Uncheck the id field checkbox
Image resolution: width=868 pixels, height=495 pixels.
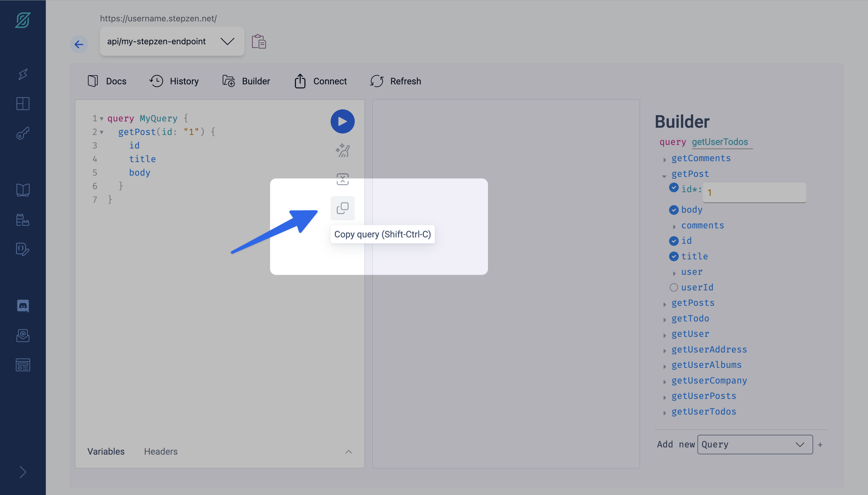tap(674, 241)
